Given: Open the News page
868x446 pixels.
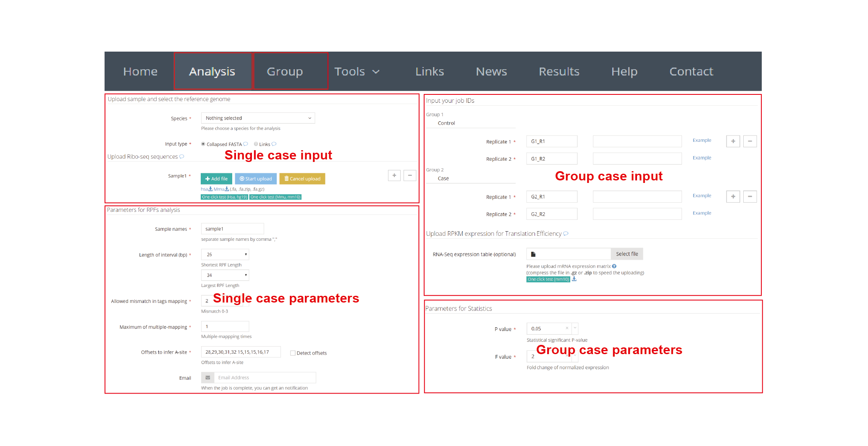Looking at the screenshot, I should pyautogui.click(x=491, y=71).
